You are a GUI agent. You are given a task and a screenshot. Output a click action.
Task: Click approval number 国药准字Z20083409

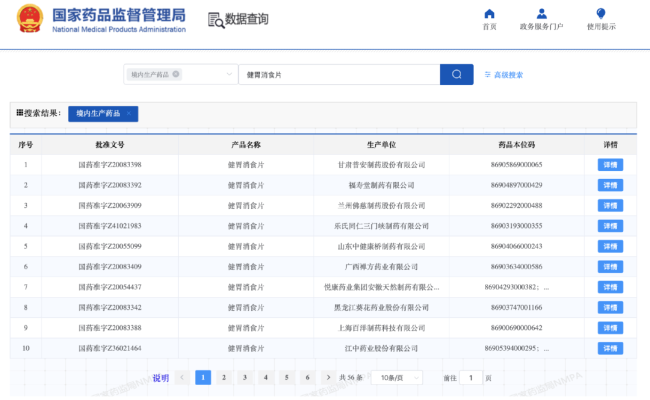(x=110, y=267)
